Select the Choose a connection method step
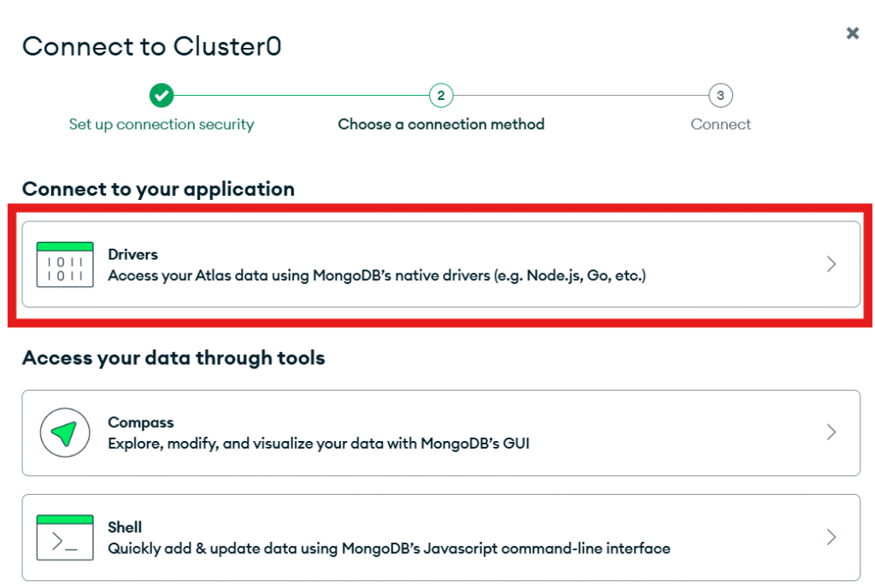The image size is (875, 588). pos(441,124)
